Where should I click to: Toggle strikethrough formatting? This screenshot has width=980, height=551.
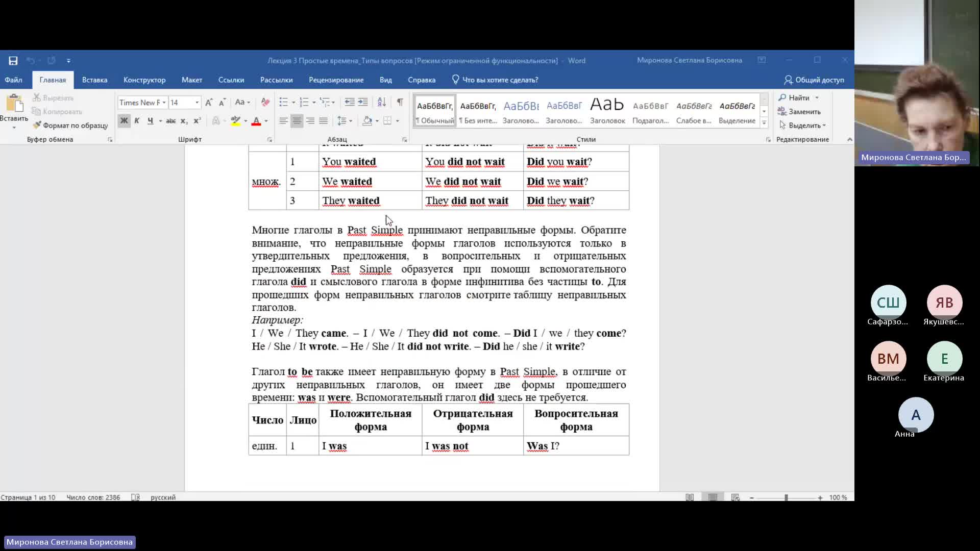point(171,121)
